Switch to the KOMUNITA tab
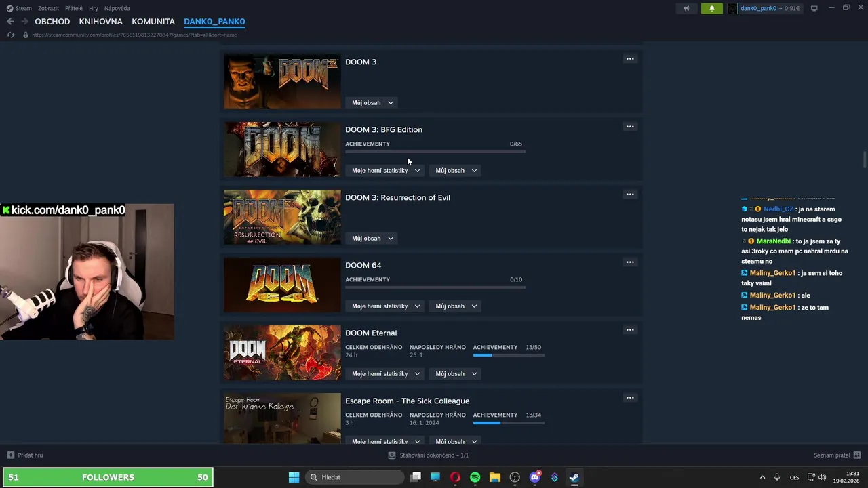 (153, 22)
